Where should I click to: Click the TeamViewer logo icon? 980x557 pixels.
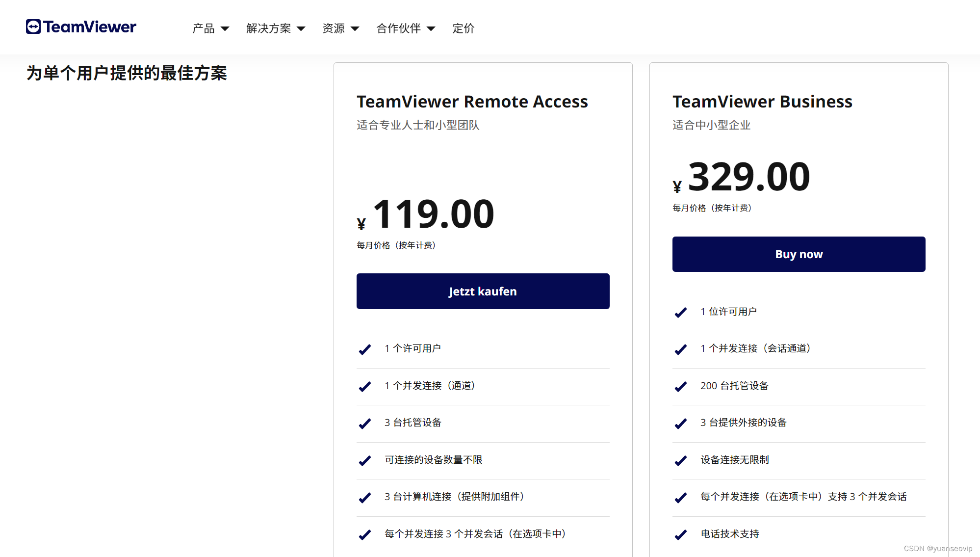point(33,27)
